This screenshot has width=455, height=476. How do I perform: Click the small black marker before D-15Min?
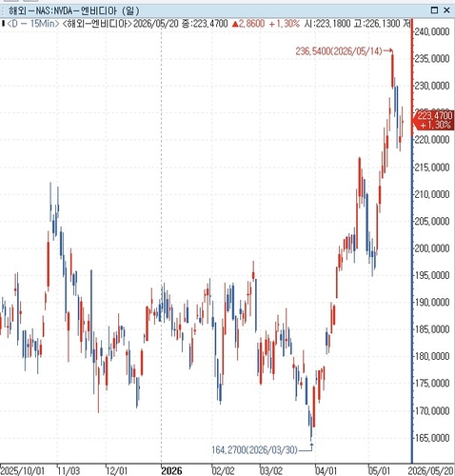pos(3,24)
